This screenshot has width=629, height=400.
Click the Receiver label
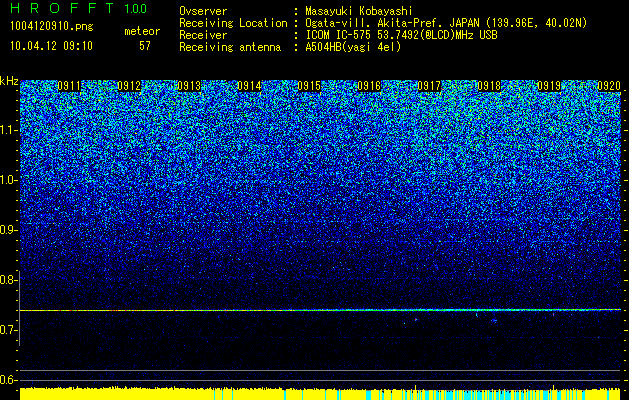pos(203,35)
